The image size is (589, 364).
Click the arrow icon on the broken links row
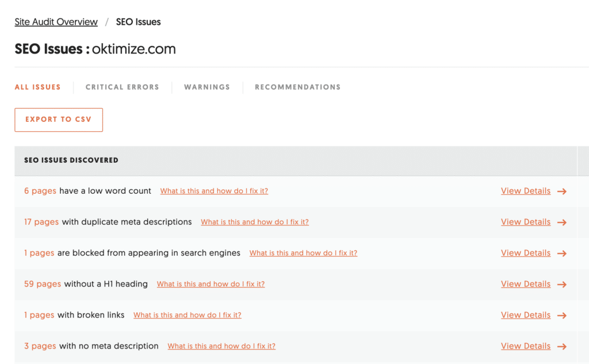tap(562, 315)
